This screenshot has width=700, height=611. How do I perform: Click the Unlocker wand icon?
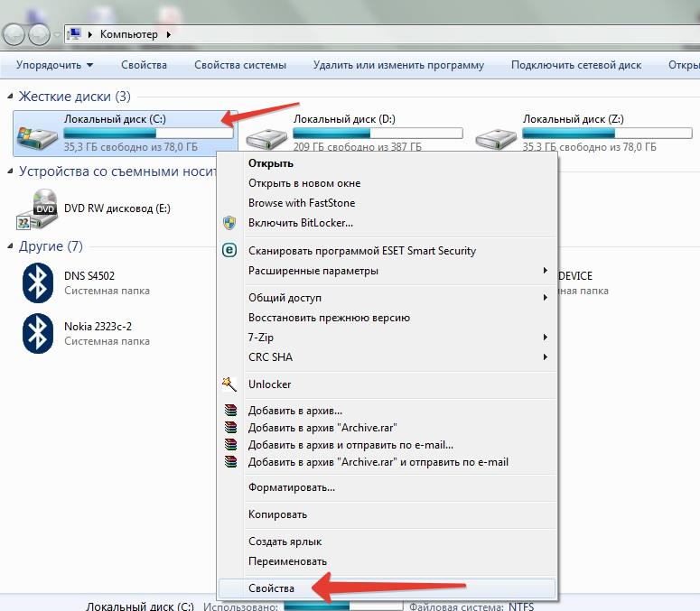pyautogui.click(x=229, y=384)
